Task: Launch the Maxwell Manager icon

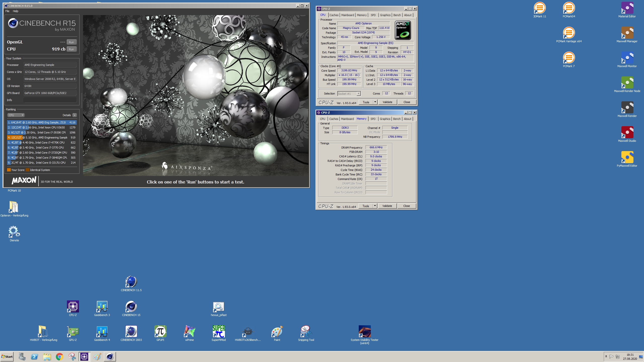Action: click(x=627, y=35)
